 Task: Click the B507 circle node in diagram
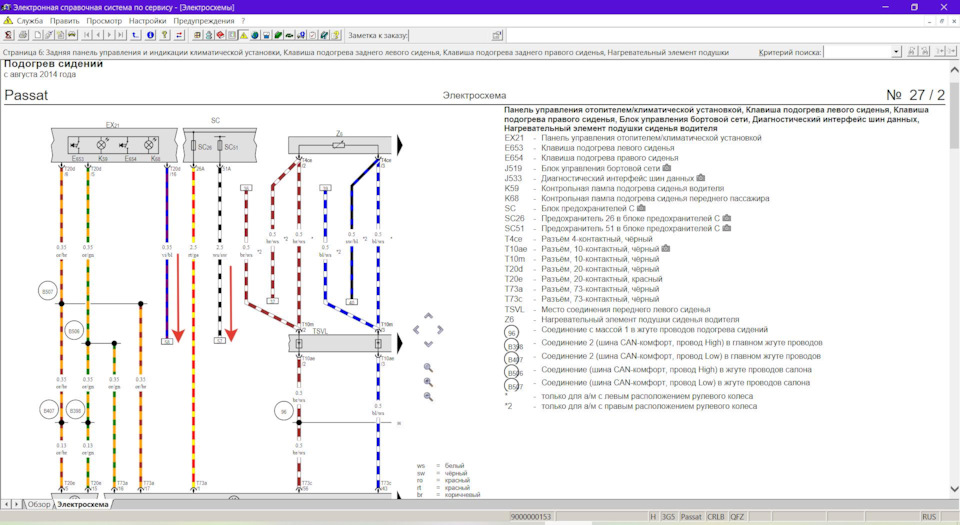tap(48, 292)
